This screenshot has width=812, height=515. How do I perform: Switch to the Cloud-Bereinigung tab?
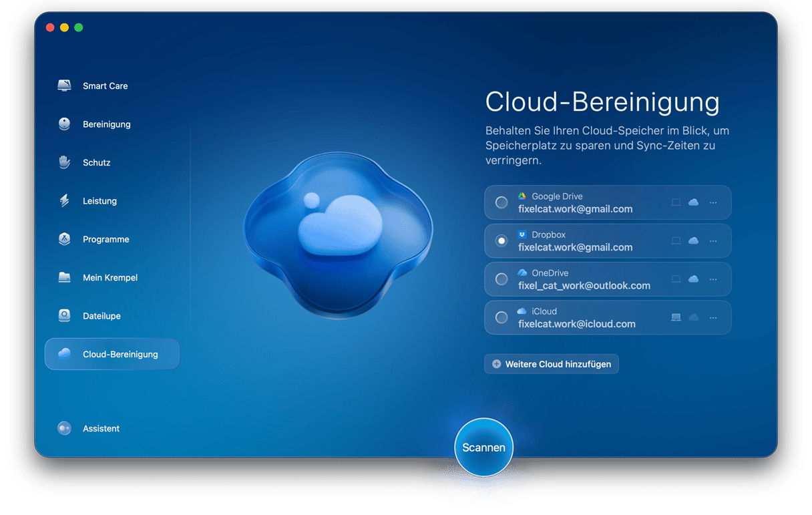coord(112,354)
